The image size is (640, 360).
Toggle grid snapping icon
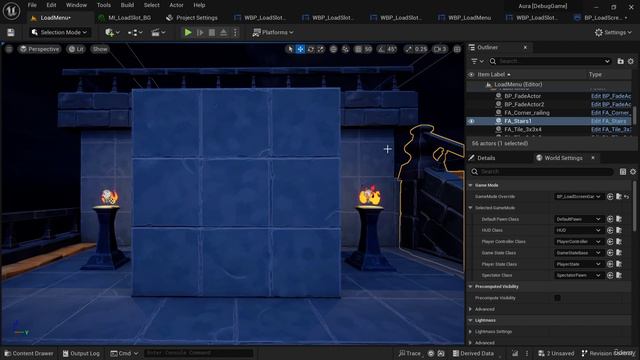tap(358, 49)
